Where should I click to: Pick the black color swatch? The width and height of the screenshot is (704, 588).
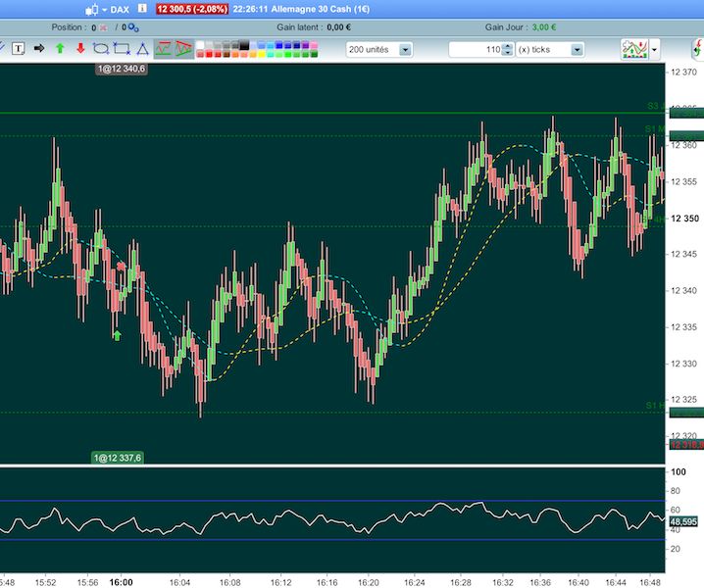[244, 45]
